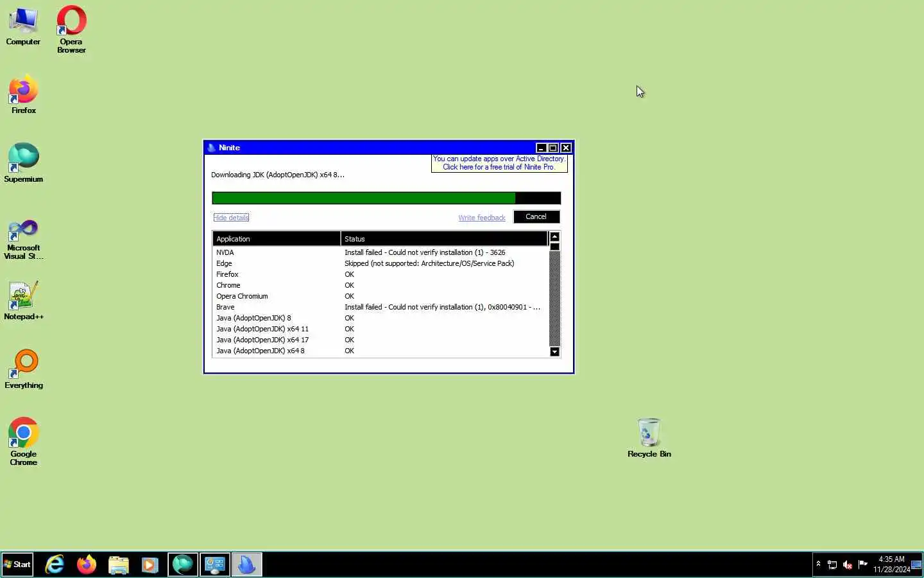Click the Hide details link
The height and width of the screenshot is (578, 924).
click(x=231, y=218)
